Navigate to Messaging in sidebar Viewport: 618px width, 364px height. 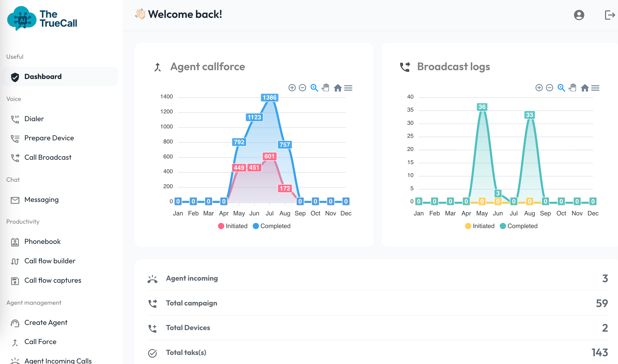[41, 200]
